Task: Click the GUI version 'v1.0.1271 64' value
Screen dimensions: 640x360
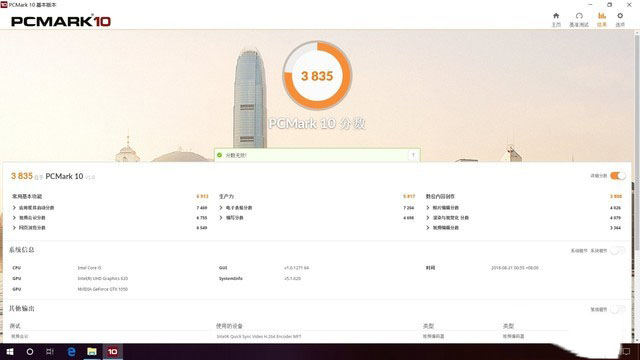Action: coord(296,268)
